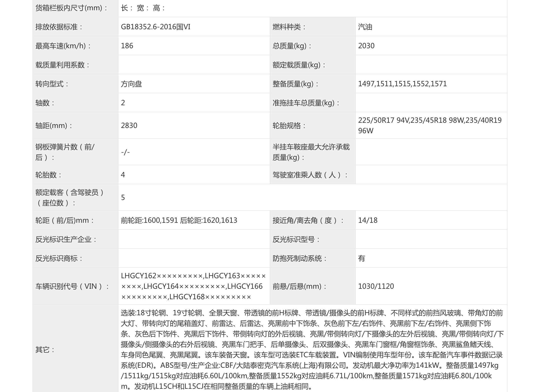
Task: Select the fuel type value 汽油
Action: coord(365,27)
